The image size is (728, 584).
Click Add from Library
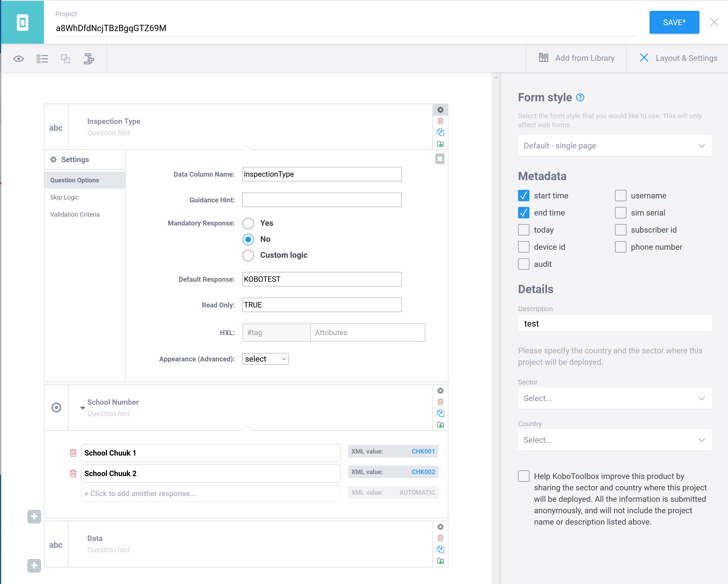(577, 58)
